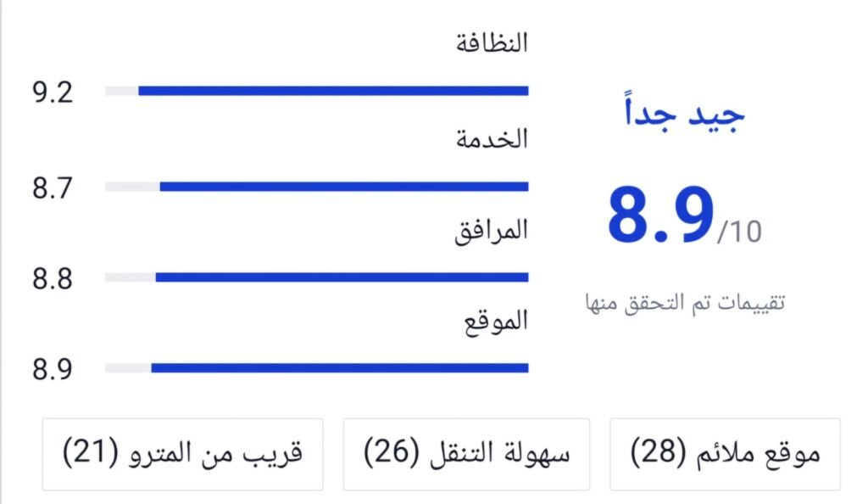Click the 8.7 service score
The image size is (868, 504).
click(x=53, y=188)
